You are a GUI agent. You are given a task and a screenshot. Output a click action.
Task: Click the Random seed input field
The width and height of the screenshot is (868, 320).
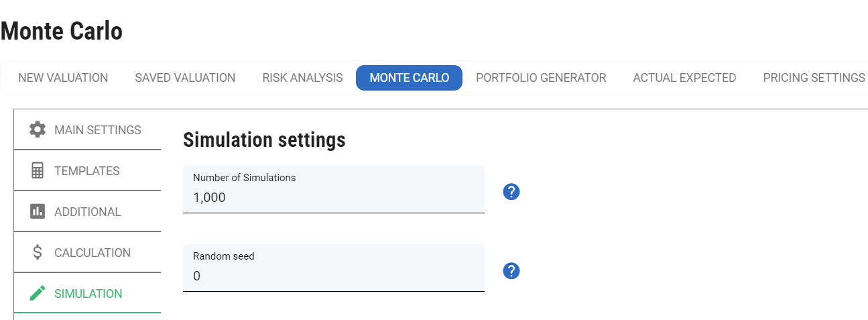[x=333, y=276]
